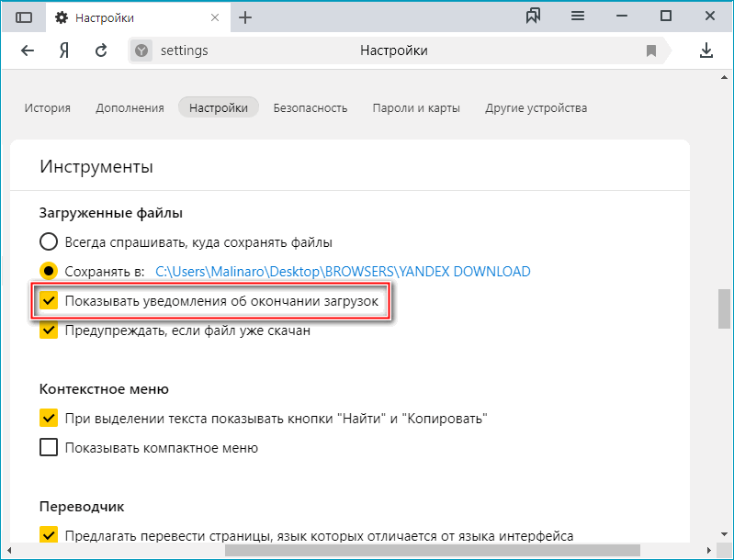The width and height of the screenshot is (734, 560).
Task: Select 'Всегда спрашивать, куда сохранять файлы' radio
Action: click(x=49, y=242)
